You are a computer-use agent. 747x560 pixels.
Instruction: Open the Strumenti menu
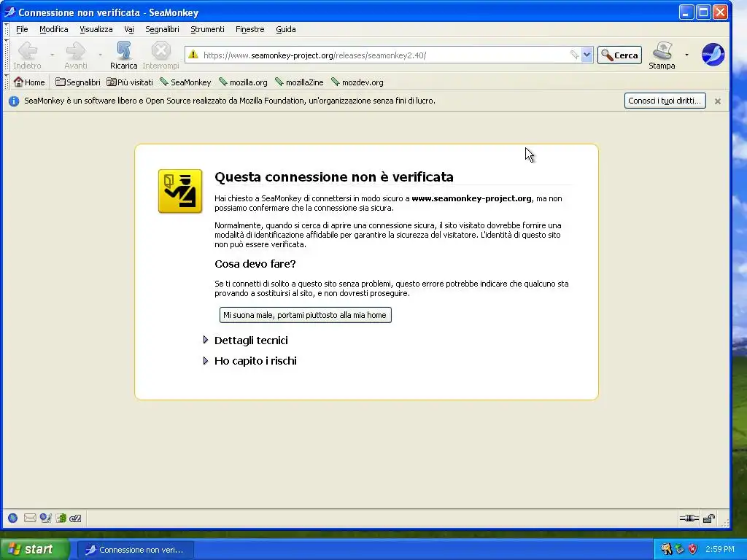coord(207,29)
